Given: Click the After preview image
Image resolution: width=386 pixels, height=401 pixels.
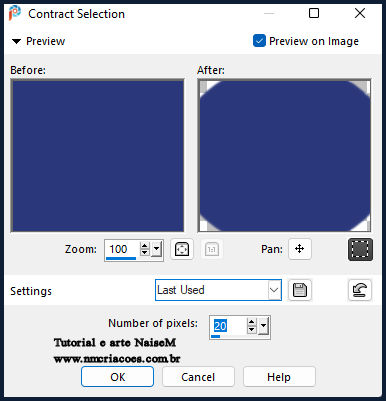Looking at the screenshot, I should [x=284, y=156].
